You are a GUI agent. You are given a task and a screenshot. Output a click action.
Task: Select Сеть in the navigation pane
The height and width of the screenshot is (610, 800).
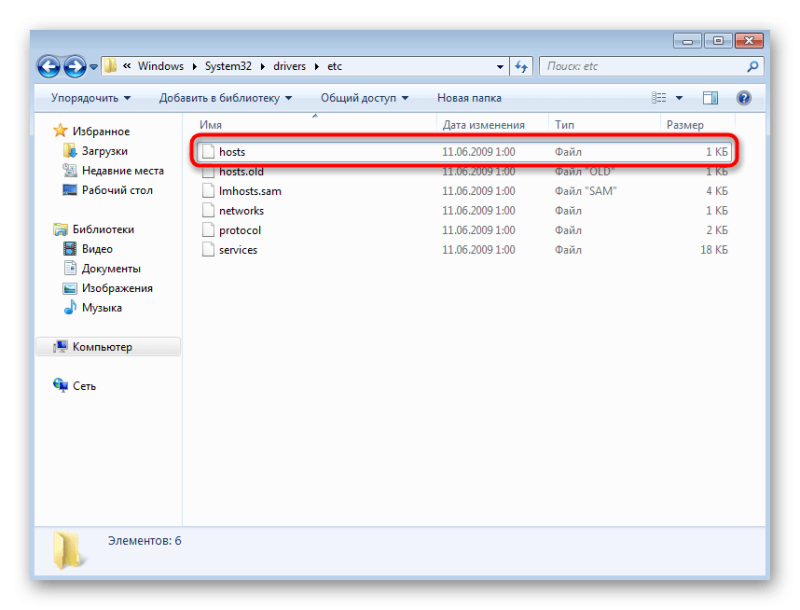click(x=84, y=386)
